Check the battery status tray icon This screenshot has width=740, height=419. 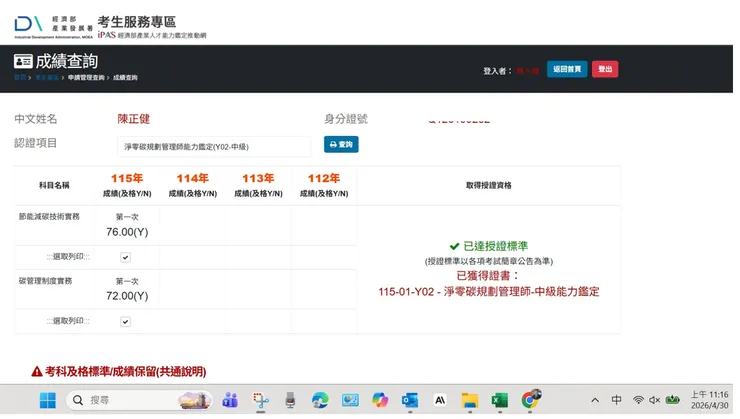[x=672, y=400]
